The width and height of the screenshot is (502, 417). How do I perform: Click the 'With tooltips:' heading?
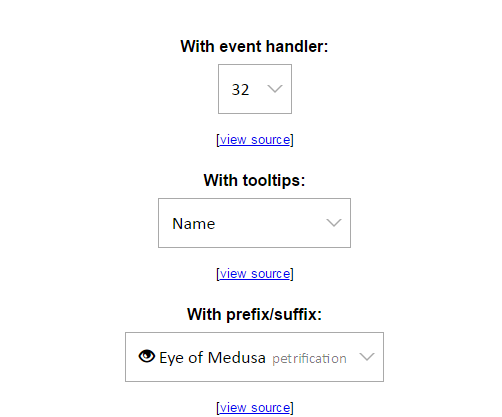(254, 180)
